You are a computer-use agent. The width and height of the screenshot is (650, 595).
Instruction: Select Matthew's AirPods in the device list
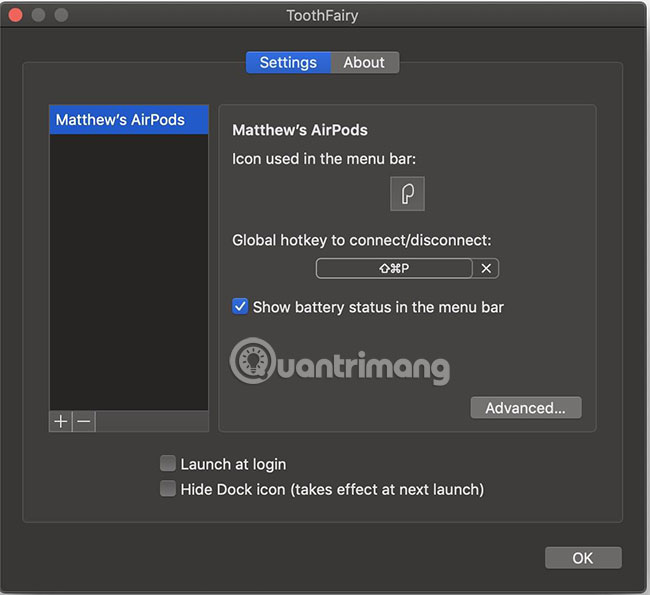(129, 120)
